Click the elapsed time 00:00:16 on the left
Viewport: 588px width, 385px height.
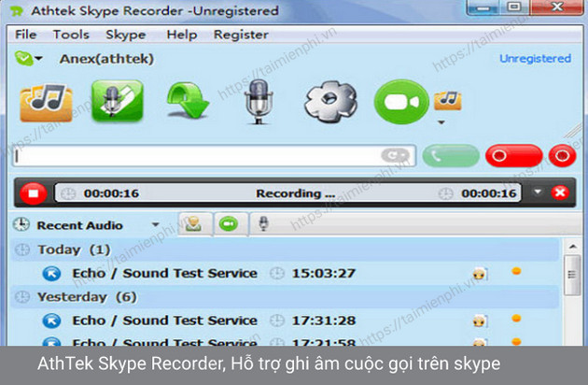pyautogui.click(x=111, y=193)
